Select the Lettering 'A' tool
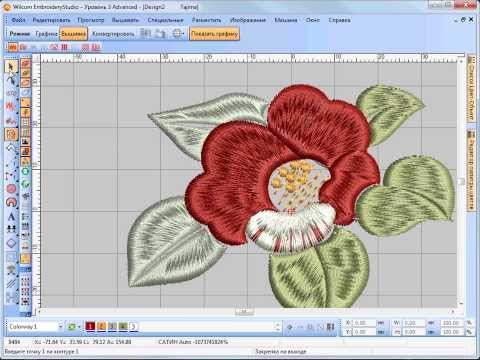 [11, 217]
